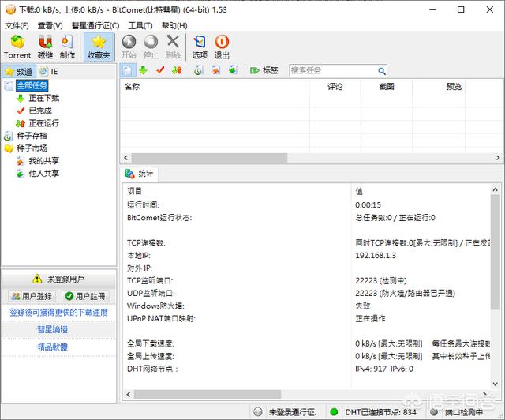Click the 制作 make-torrent toolbar icon
The height and width of the screenshot is (420, 505).
coord(67,47)
